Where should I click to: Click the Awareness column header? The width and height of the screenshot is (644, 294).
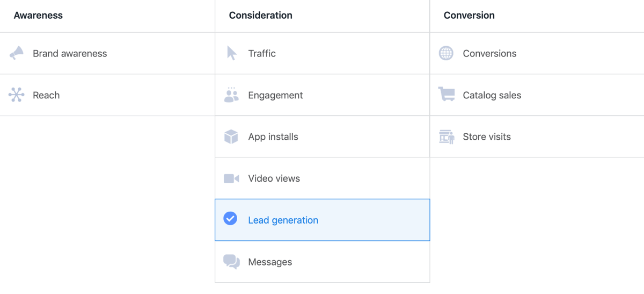(38, 16)
